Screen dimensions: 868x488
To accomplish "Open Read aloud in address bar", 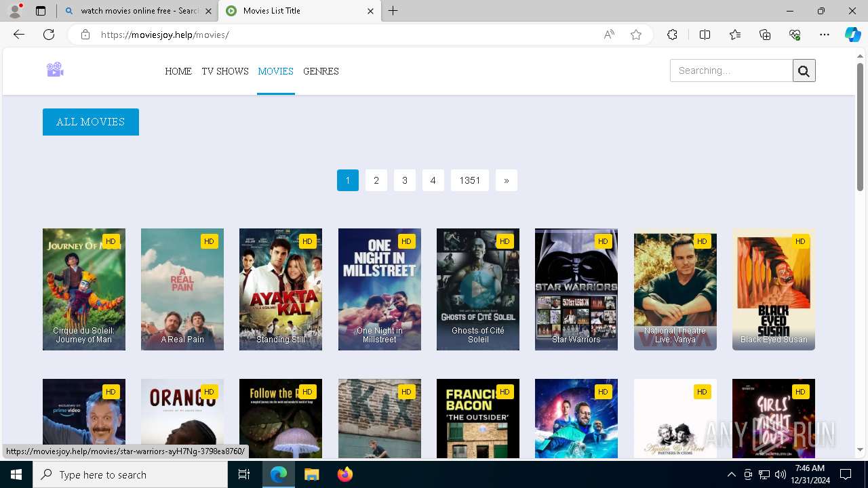I will click(x=609, y=35).
